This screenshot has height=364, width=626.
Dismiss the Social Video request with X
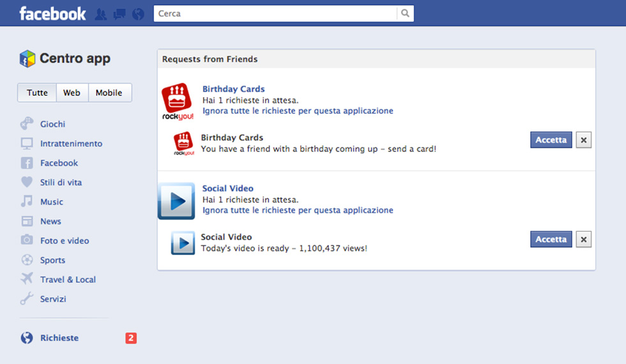[583, 239]
